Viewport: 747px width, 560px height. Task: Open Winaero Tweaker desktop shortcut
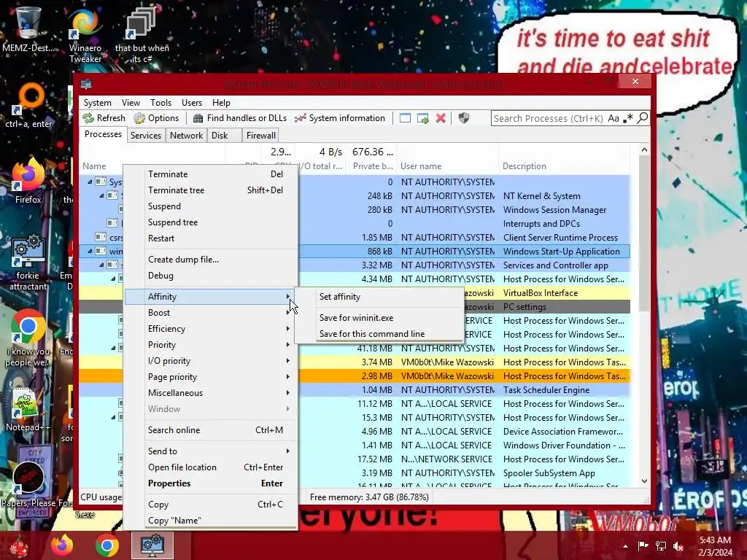pos(85,36)
